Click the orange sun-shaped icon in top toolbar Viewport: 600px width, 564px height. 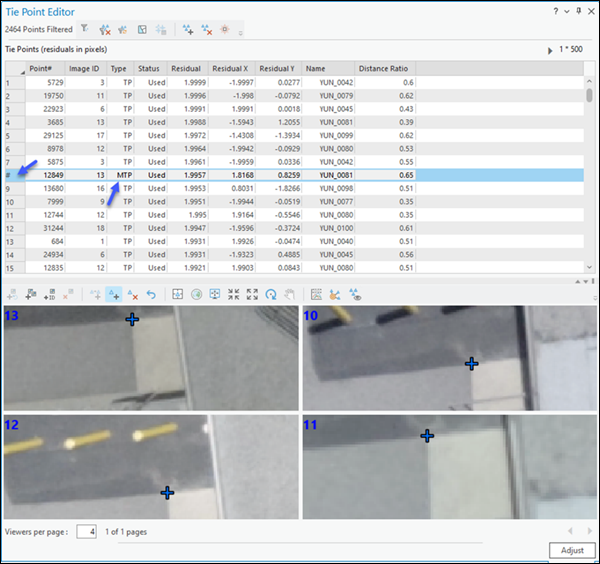(x=225, y=29)
